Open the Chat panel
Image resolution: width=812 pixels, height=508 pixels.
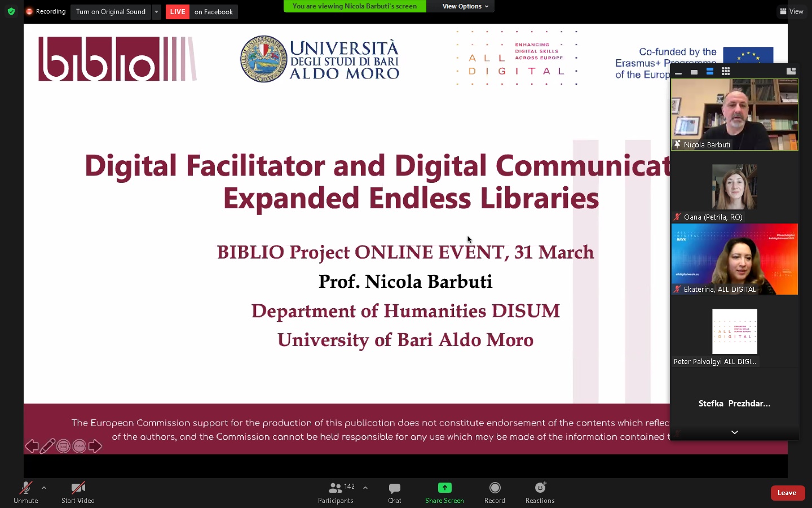point(394,492)
